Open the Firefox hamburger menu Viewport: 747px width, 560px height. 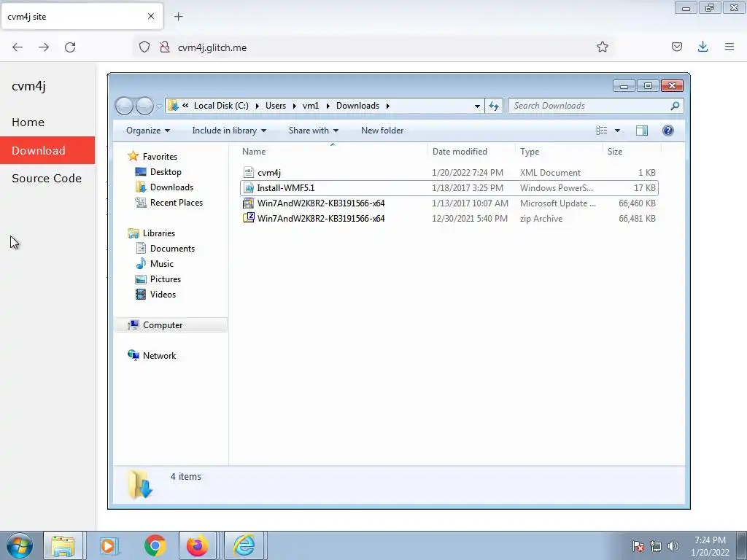(x=729, y=47)
